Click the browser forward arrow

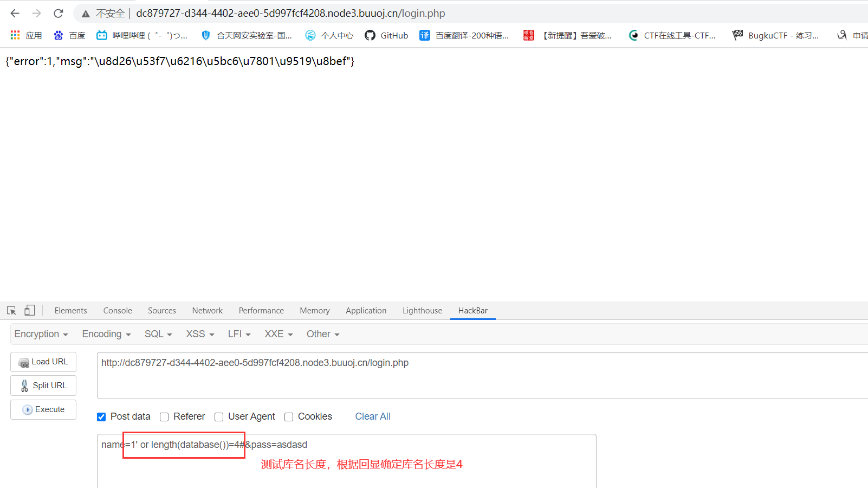(36, 13)
